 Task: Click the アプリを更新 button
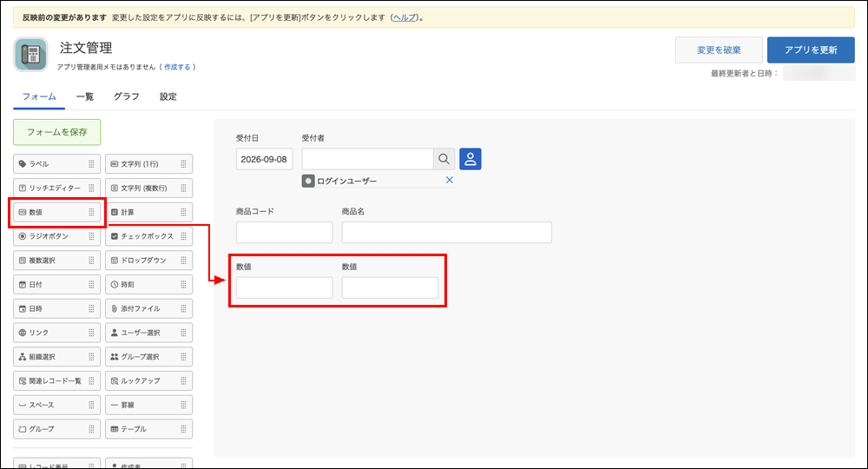[x=811, y=50]
